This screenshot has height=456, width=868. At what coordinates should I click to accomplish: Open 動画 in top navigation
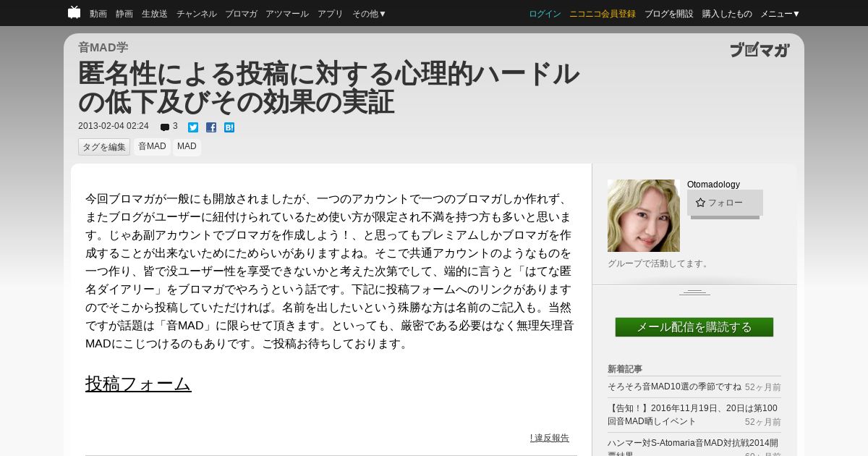(98, 14)
